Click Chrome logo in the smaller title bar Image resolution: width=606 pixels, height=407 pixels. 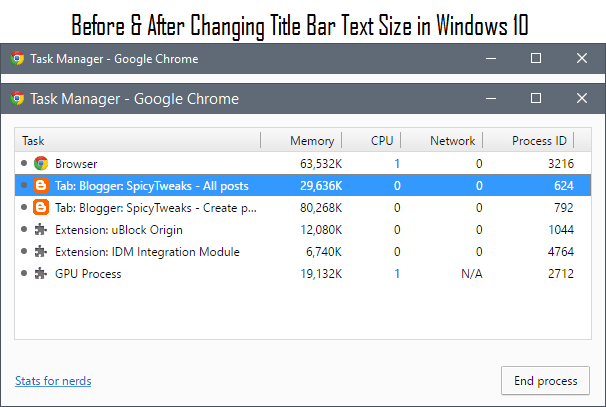click(x=17, y=58)
